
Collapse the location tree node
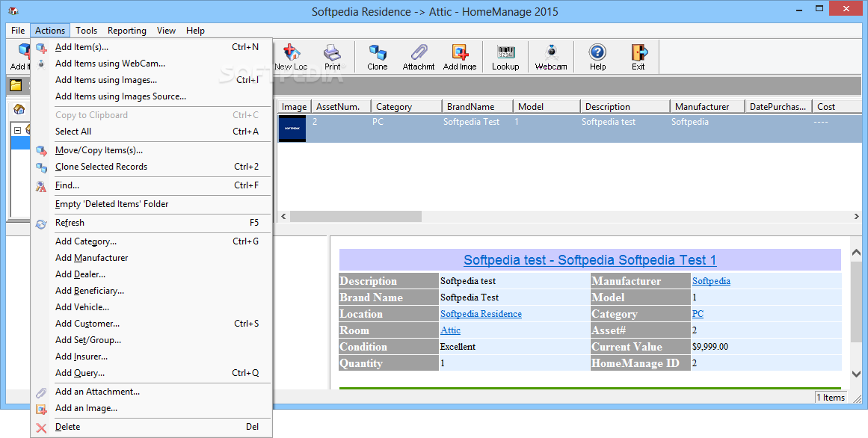tap(18, 130)
